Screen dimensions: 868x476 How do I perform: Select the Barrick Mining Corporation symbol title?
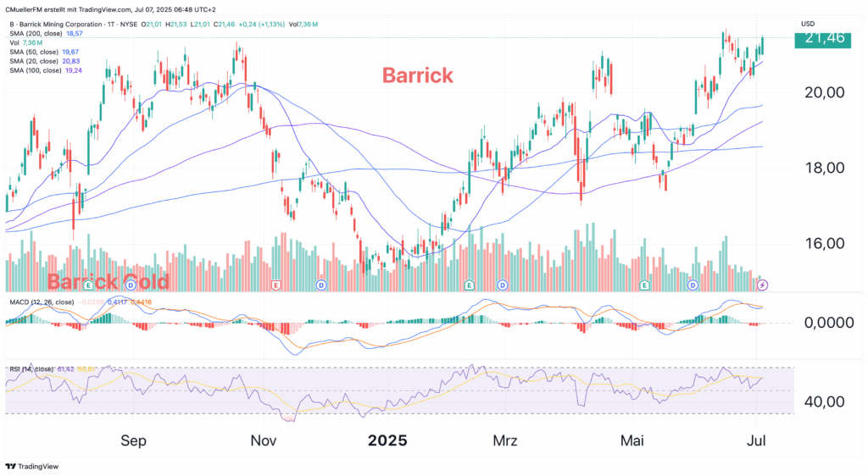click(x=61, y=25)
